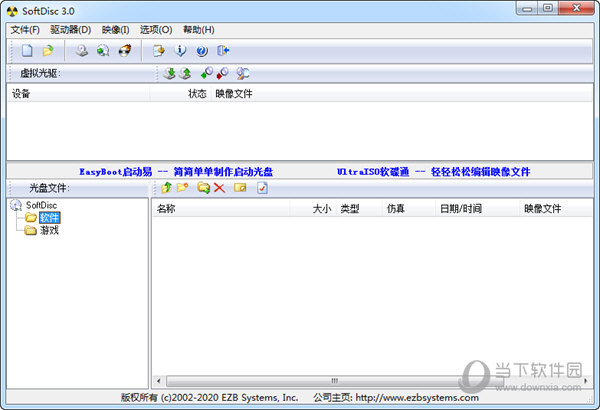
Task: Open the 映像(I) menu
Action: click(x=116, y=30)
